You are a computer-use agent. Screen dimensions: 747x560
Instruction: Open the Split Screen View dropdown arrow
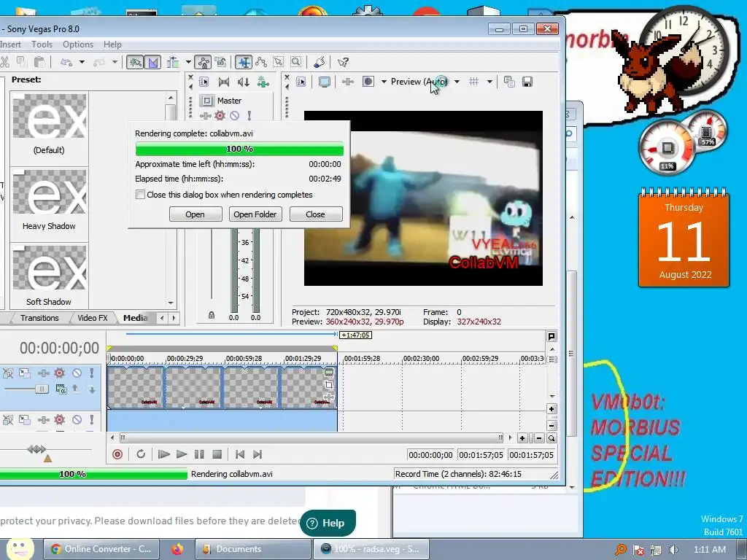384,82
